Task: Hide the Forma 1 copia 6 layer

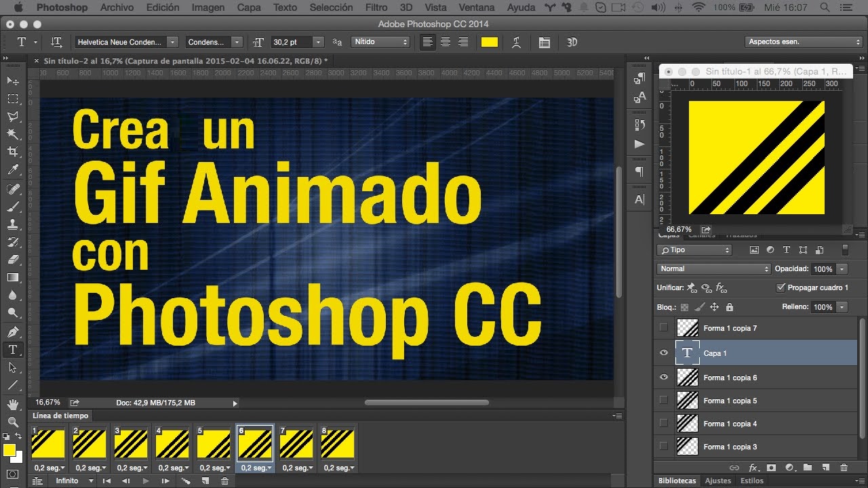Action: click(x=664, y=378)
